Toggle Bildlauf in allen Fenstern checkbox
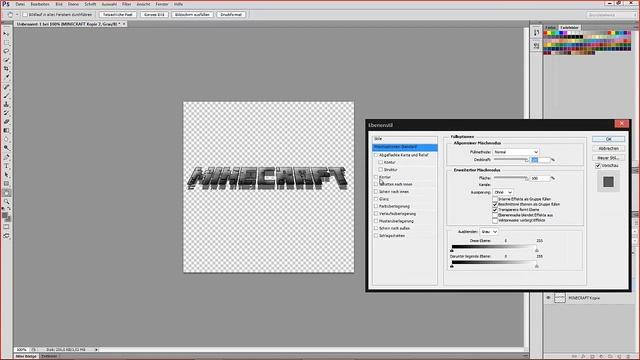The image size is (640, 360). pyautogui.click(x=25, y=14)
